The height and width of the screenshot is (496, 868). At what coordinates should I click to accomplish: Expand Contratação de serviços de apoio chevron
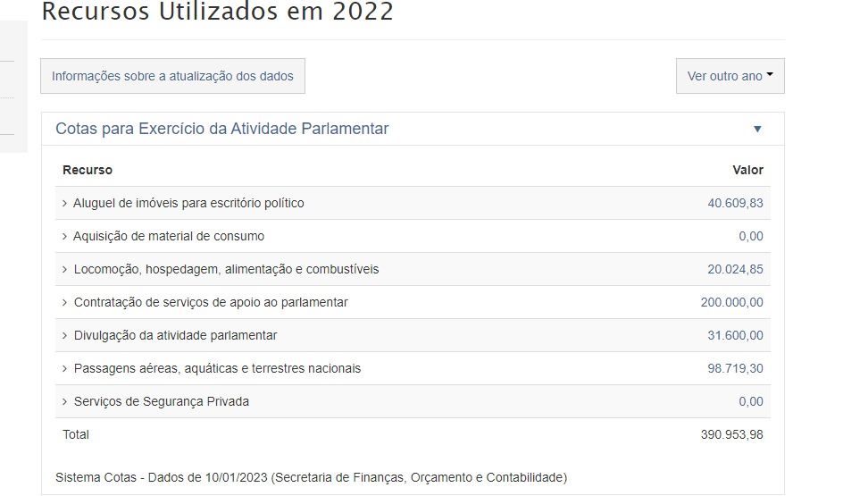64,302
